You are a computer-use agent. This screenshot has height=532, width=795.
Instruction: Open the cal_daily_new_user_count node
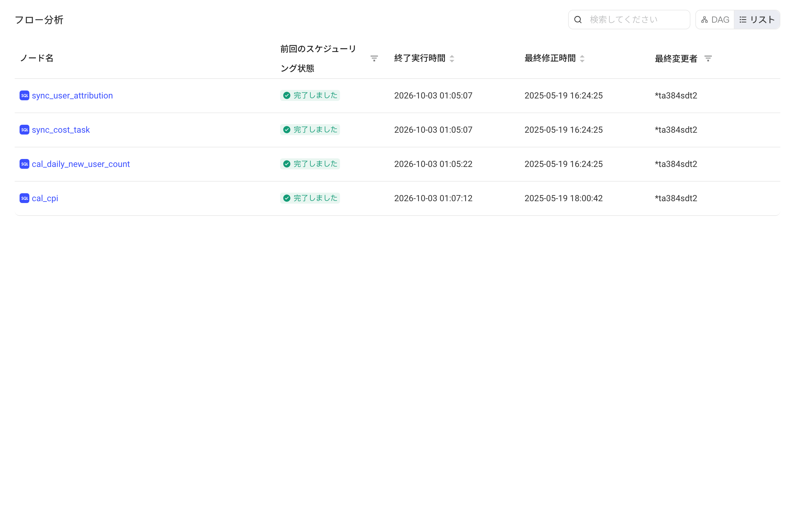point(81,164)
